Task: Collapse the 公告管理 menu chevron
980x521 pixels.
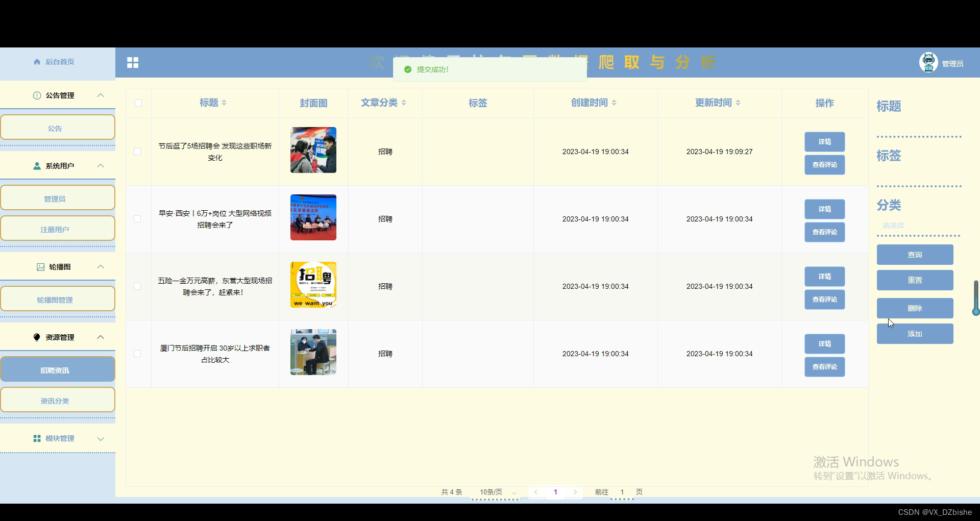Action: (101, 95)
